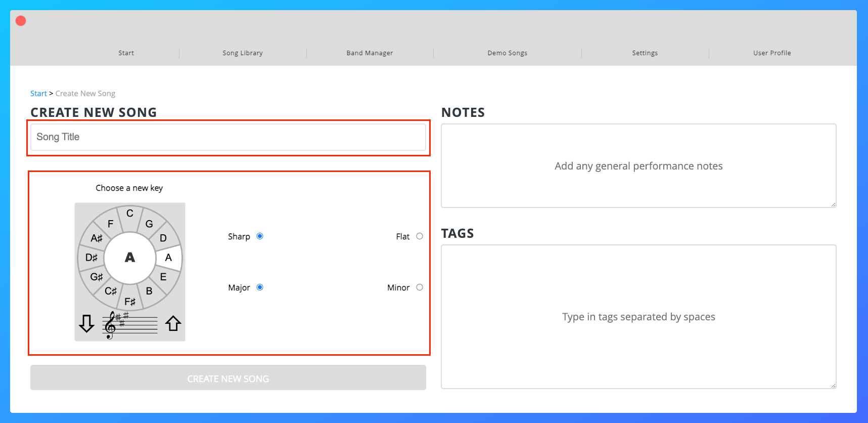
Task: Pick the F# segment on key wheel
Action: tap(130, 302)
